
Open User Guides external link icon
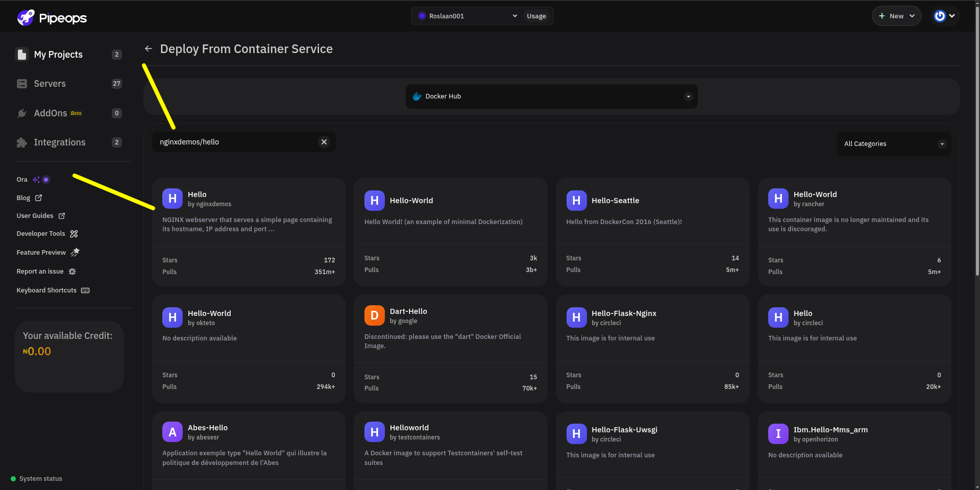tap(62, 216)
